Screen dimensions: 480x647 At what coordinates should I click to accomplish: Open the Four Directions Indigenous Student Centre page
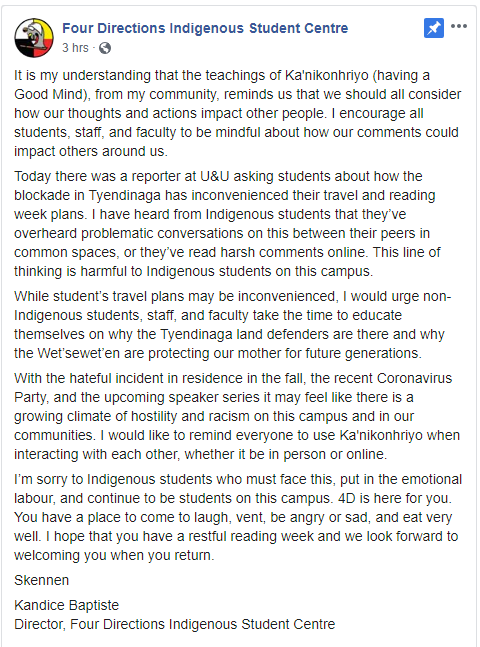tap(205, 28)
